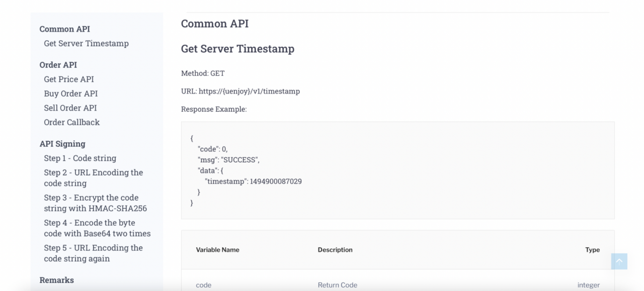
Task: Click the timestamp URL text
Action: (x=249, y=91)
